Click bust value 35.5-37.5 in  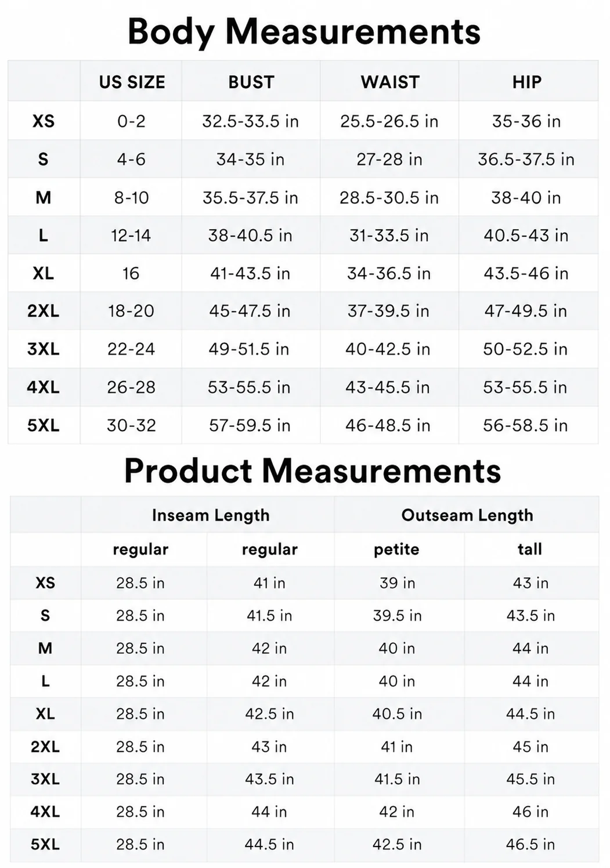[250, 198]
